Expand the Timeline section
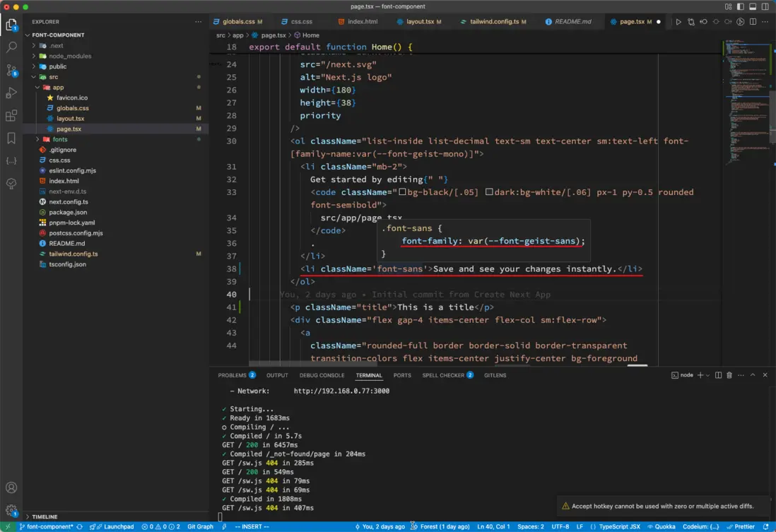This screenshot has height=532, width=776. tap(45, 516)
